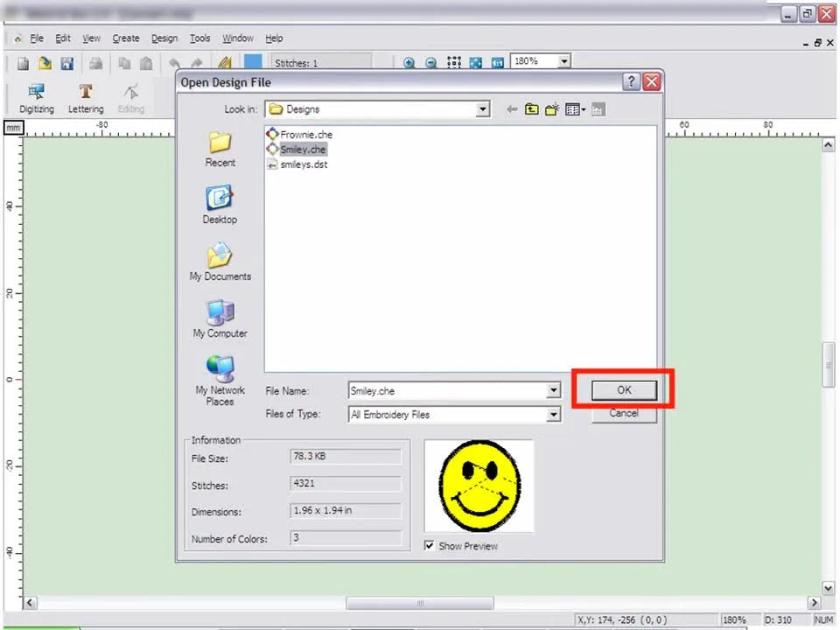Screen dimensions: 840x630
Task: Select the Lettering tool
Action: (x=86, y=99)
